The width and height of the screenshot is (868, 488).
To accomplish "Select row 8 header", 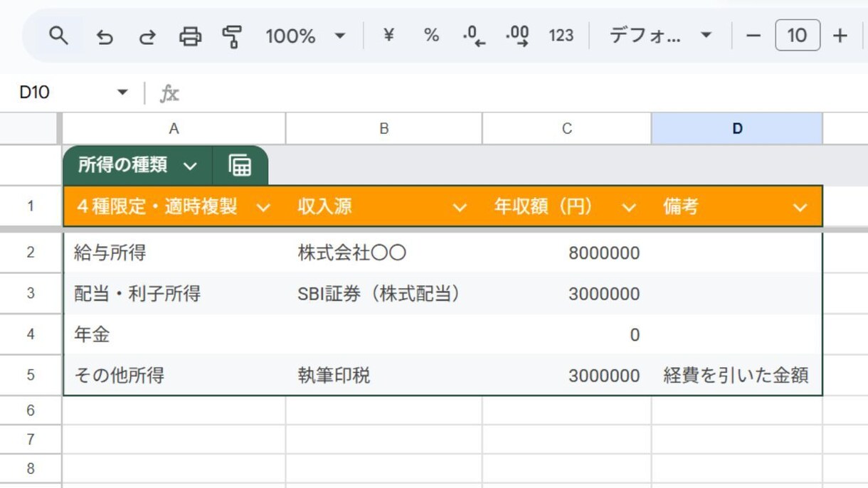I will click(x=31, y=469).
